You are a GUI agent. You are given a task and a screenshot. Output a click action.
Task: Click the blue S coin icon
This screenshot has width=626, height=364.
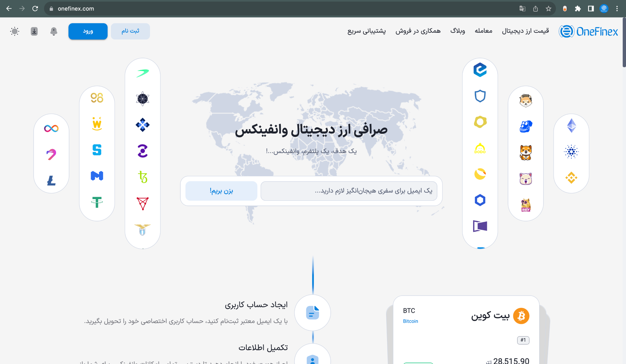click(97, 150)
